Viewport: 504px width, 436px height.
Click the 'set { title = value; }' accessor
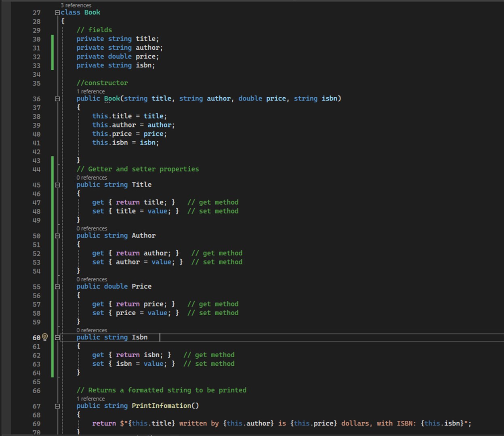click(135, 211)
